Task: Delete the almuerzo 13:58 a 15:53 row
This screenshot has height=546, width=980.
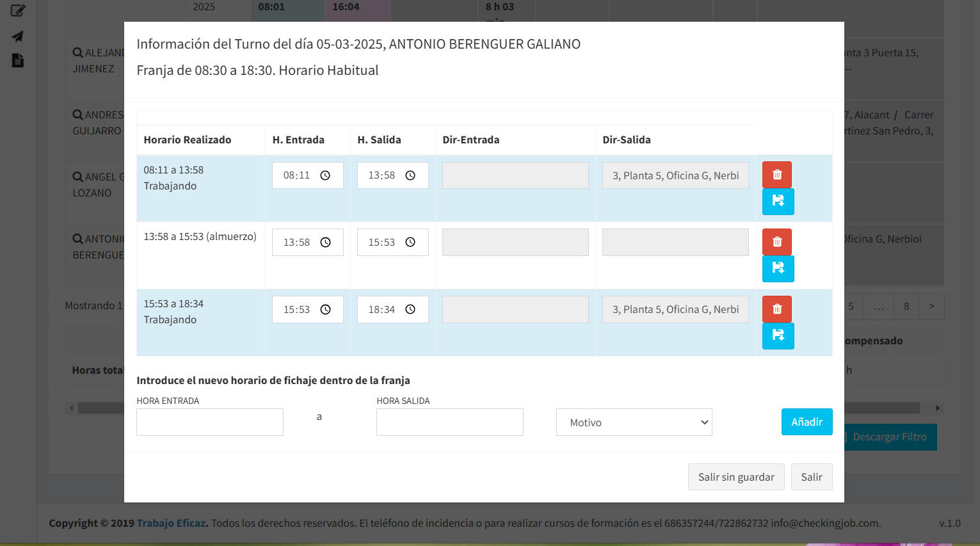Action: (776, 242)
